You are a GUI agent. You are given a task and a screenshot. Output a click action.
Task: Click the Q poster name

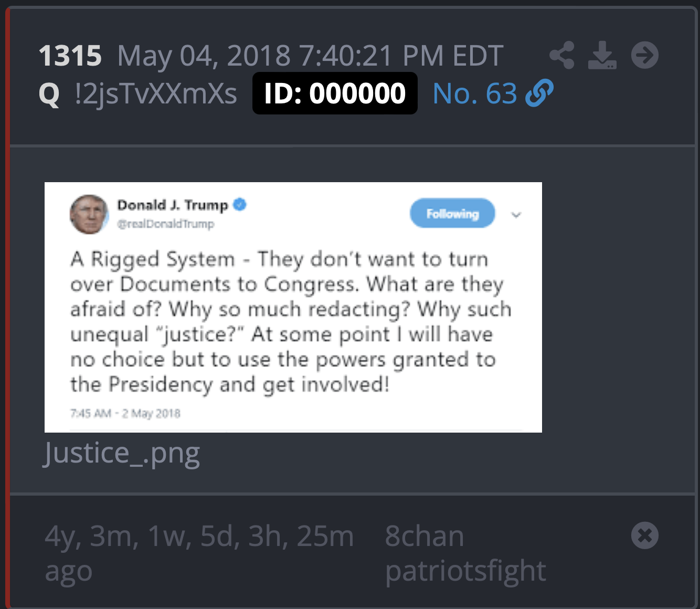tap(49, 94)
